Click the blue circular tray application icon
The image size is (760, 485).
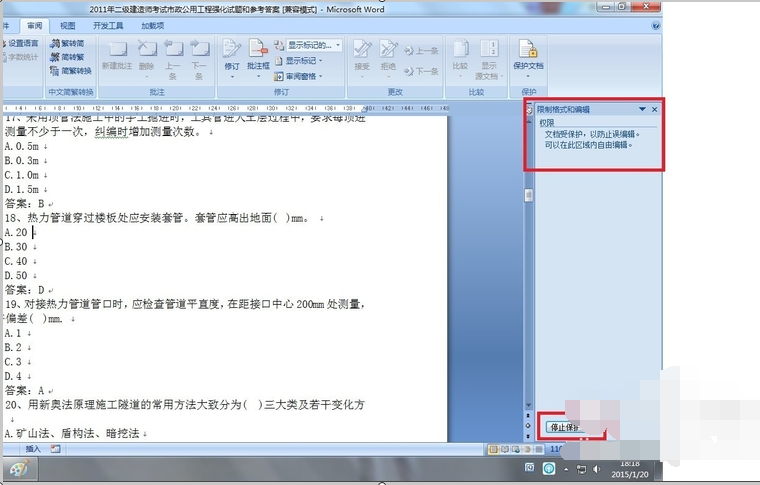click(x=549, y=469)
